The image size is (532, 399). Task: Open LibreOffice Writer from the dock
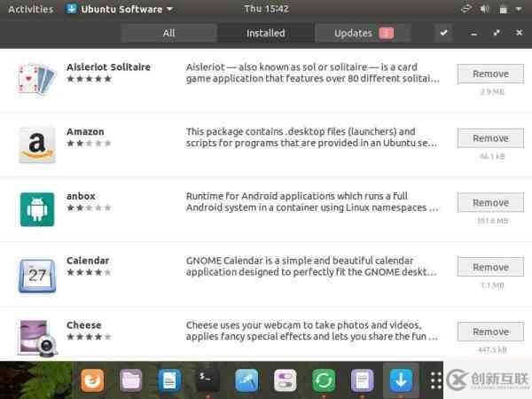[169, 380]
